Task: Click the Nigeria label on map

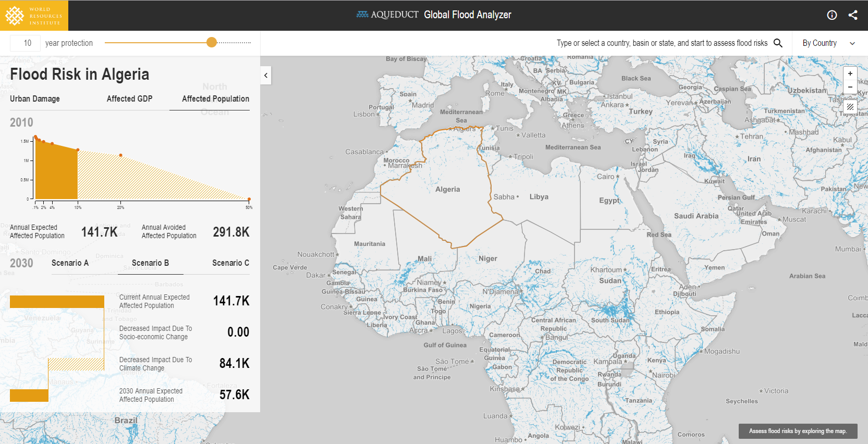Action: pyautogui.click(x=480, y=306)
